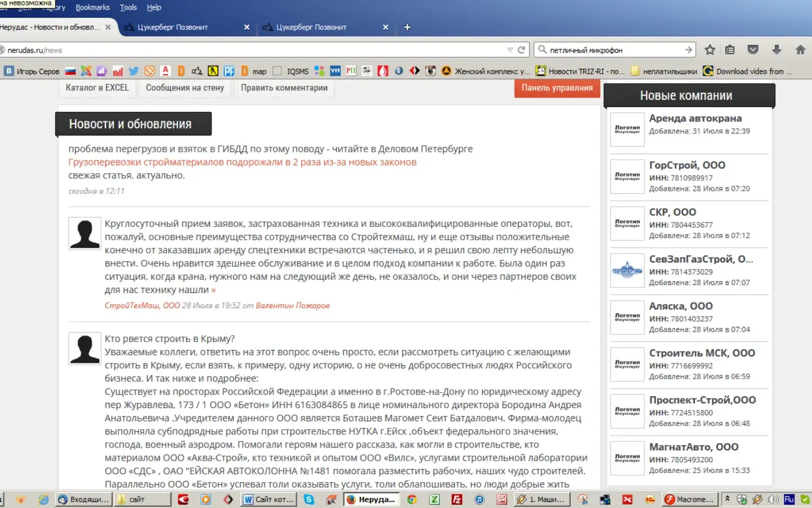
Task: Click the Каталог в EXCEL button
Action: coord(97,88)
